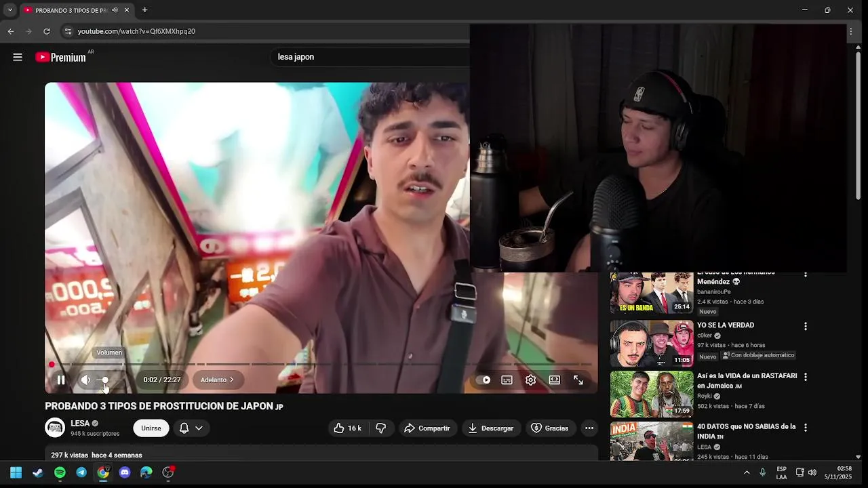This screenshot has height=488, width=868.
Task: Mute the tab via its audio icon
Action: [x=115, y=10]
